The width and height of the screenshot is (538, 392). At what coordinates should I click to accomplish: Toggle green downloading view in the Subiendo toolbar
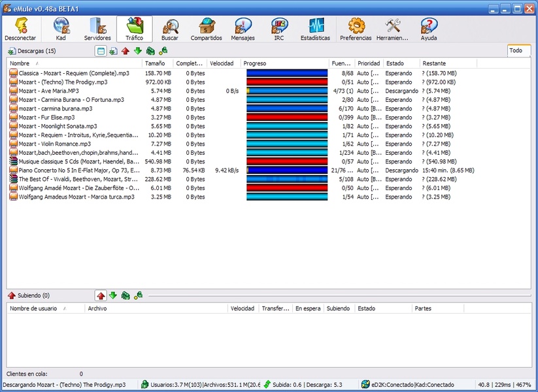tap(113, 296)
